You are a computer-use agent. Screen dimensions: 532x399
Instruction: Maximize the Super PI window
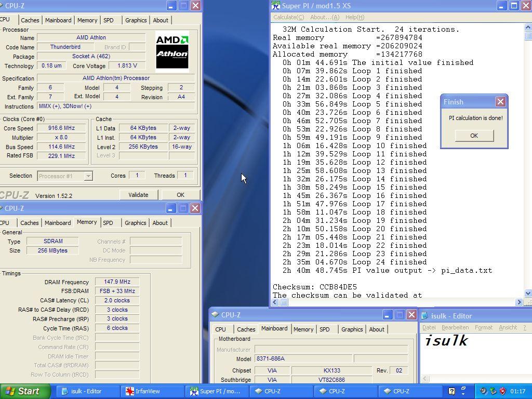514,5
